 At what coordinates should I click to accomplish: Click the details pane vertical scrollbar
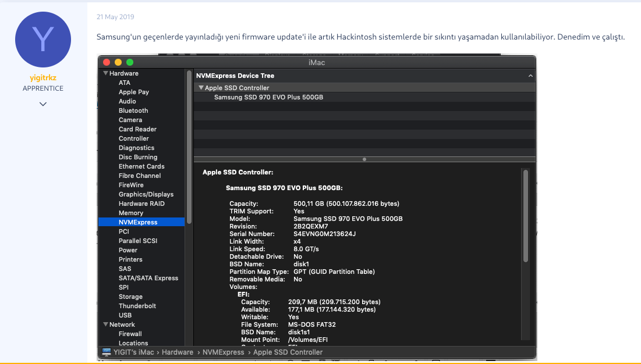[x=526, y=215]
